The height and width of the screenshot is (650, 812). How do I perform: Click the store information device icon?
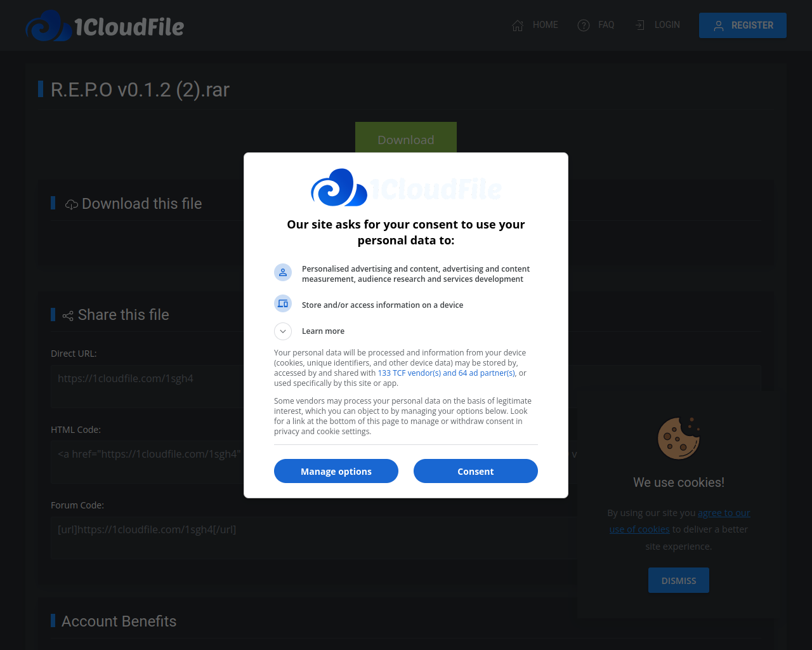pyautogui.click(x=283, y=303)
